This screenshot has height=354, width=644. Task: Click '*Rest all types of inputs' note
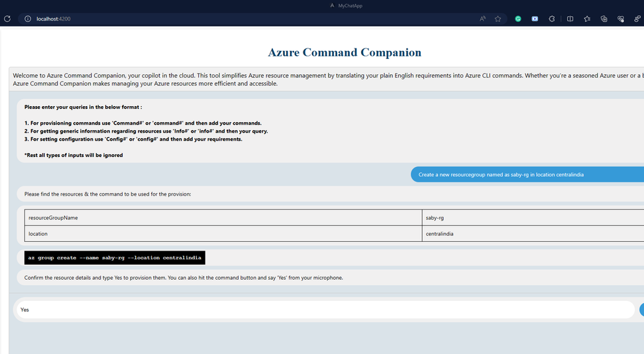74,155
